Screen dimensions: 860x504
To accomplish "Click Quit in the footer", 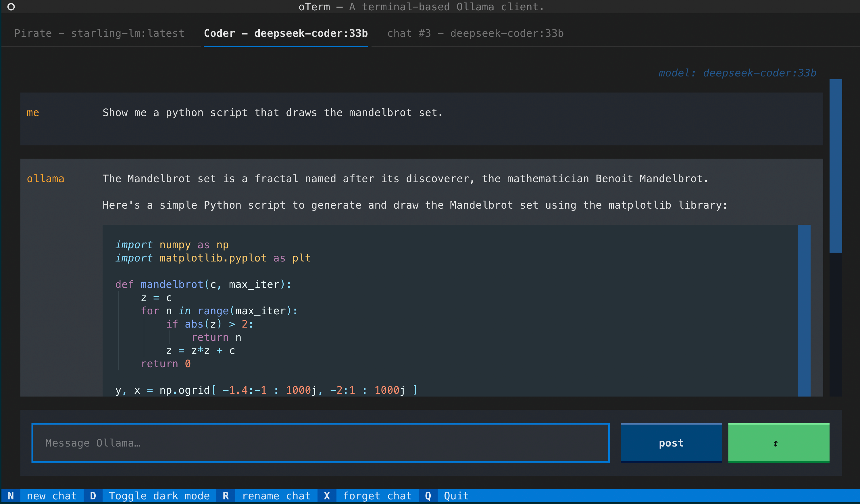I will (456, 496).
